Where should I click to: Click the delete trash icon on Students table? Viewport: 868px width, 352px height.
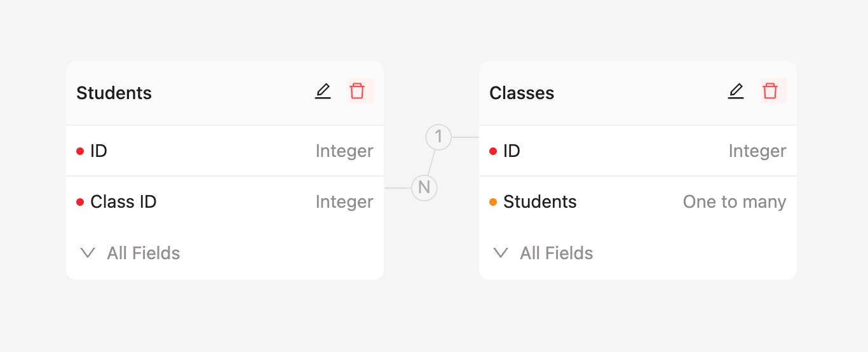pos(357,91)
